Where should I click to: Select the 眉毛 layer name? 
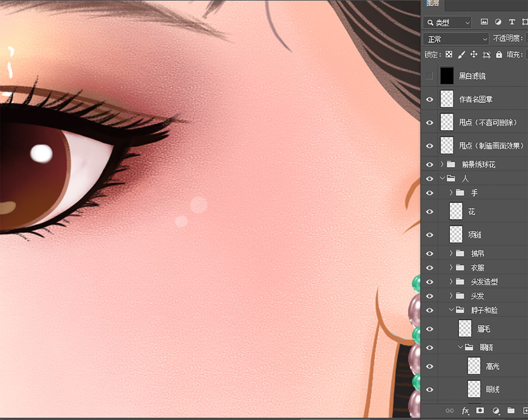point(483,328)
